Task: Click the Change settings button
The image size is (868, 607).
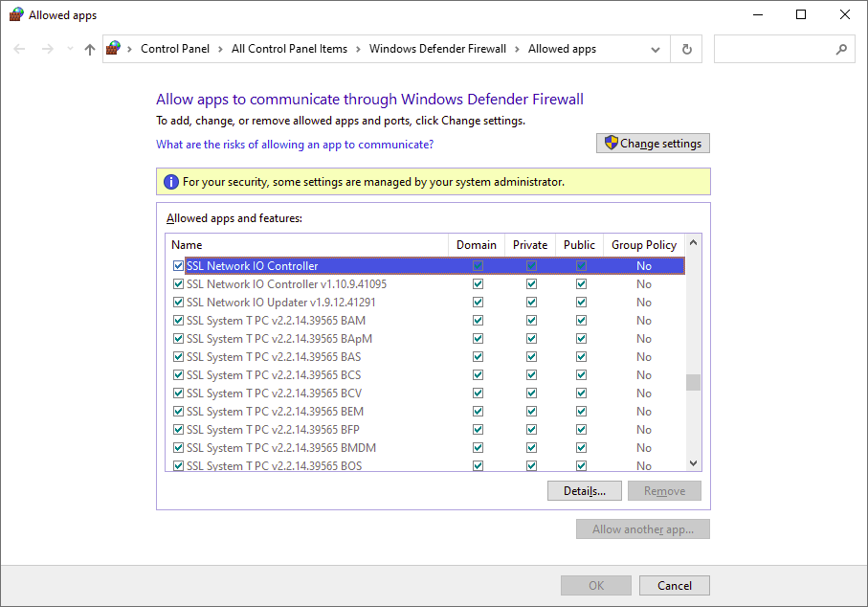Action: pyautogui.click(x=653, y=144)
